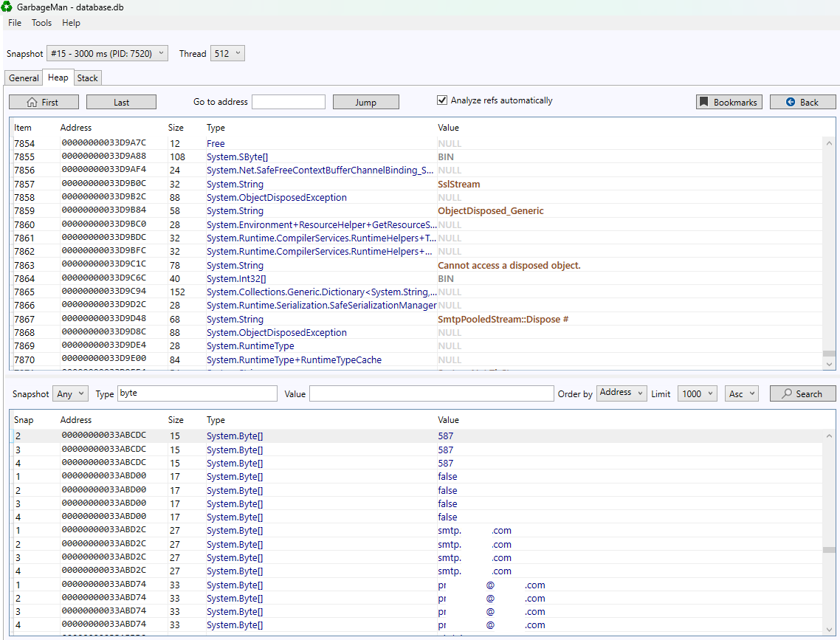The image size is (840, 640).
Task: Click the 'SmtpPooledStream::Dispose #' value
Action: coord(503,319)
